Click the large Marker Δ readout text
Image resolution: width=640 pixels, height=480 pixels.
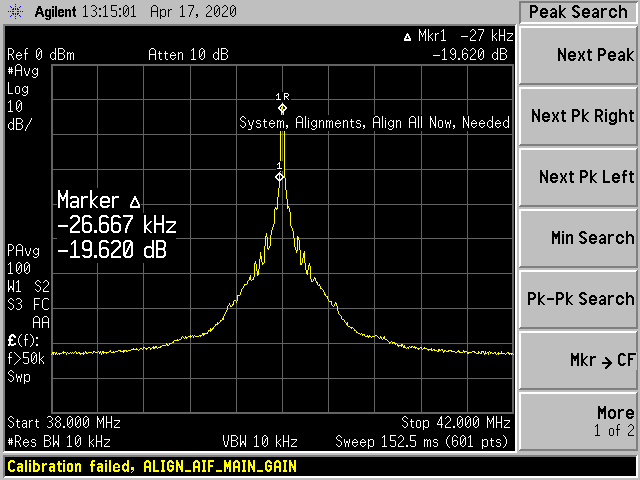(111, 225)
